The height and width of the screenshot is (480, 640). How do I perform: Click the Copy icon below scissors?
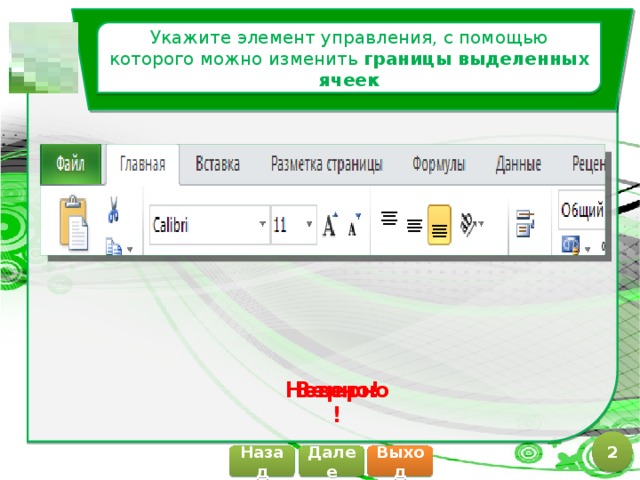coord(113,247)
